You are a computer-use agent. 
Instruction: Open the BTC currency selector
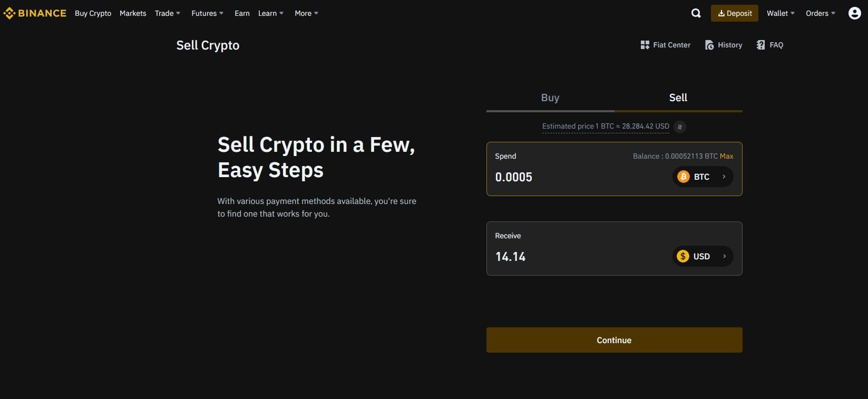[x=703, y=177]
